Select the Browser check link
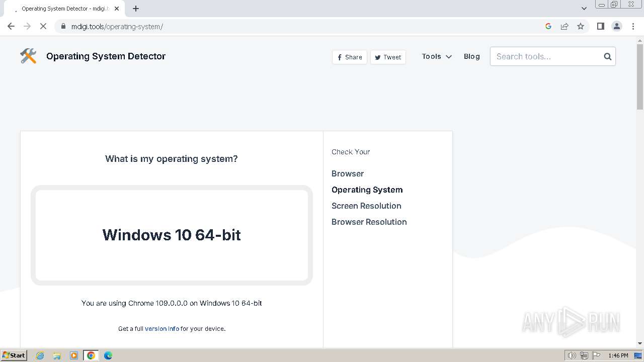644x362 pixels. tap(348, 173)
